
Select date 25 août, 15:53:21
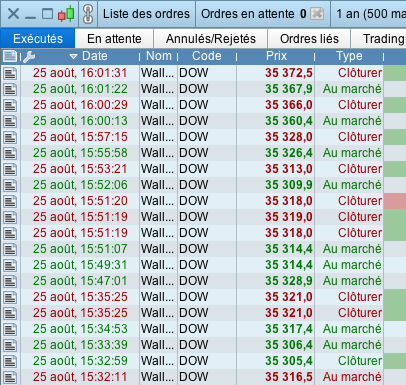point(80,169)
